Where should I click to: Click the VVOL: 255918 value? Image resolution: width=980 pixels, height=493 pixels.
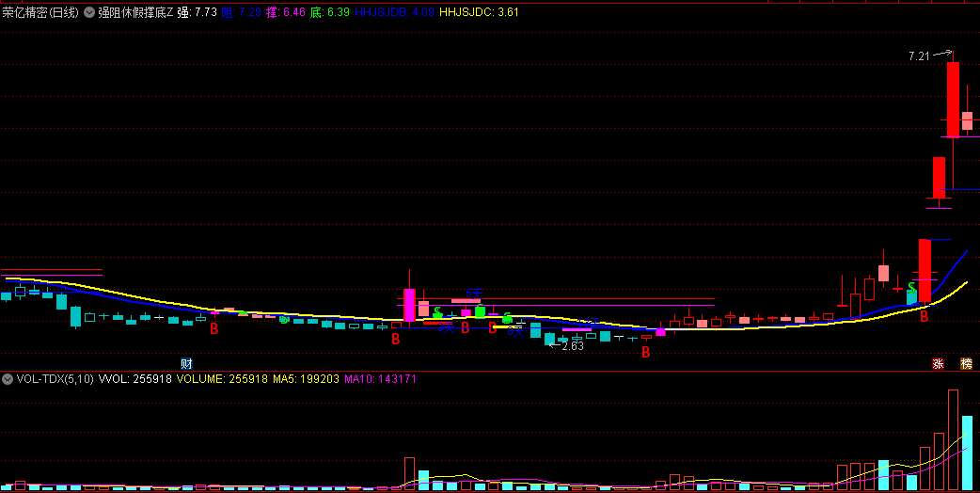click(135, 378)
